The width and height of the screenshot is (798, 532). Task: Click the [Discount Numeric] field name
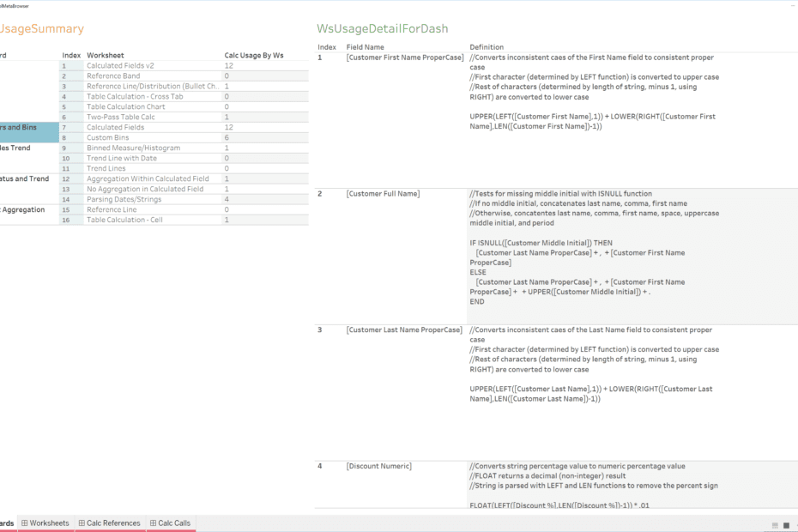coord(379,466)
